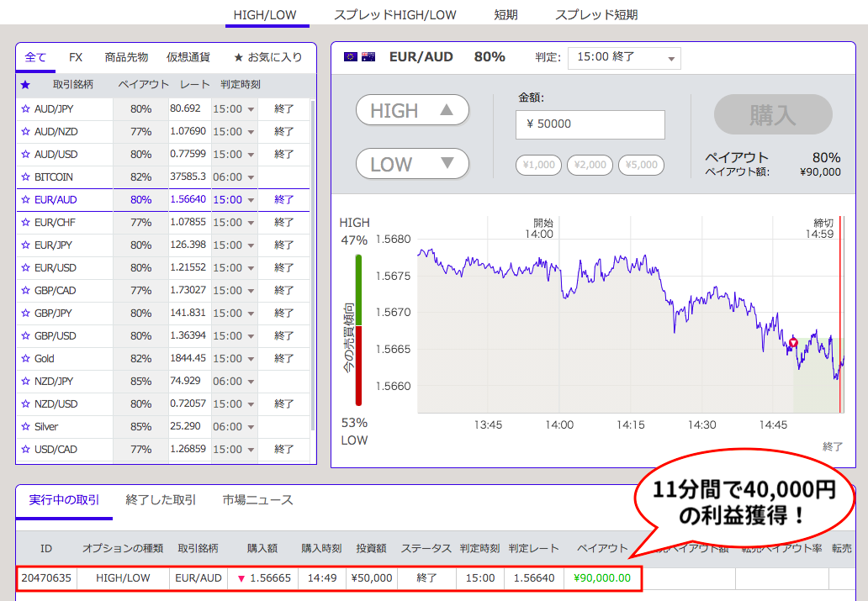This screenshot has height=601, width=868.
Task: Star the GBP/JPY instrument
Action: coord(25,314)
